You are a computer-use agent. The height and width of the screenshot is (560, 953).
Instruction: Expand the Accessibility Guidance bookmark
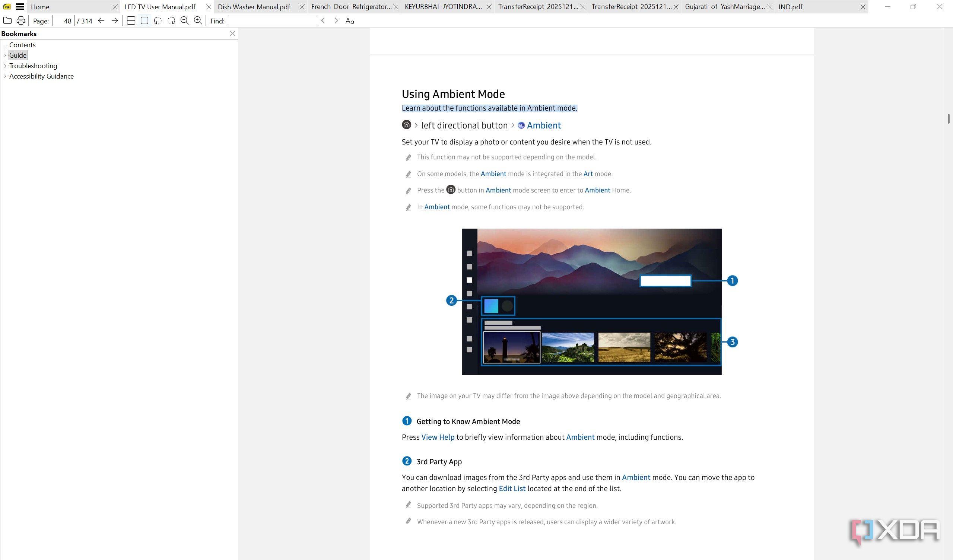click(4, 76)
